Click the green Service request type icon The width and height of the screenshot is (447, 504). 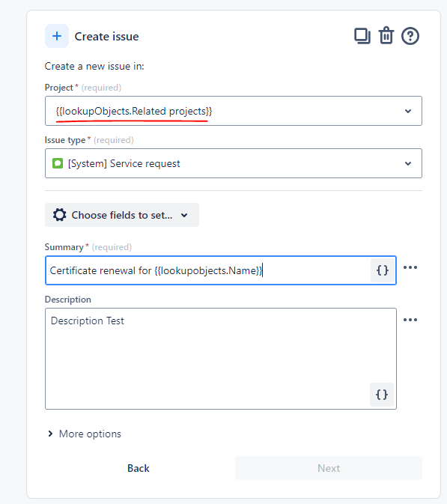click(58, 163)
